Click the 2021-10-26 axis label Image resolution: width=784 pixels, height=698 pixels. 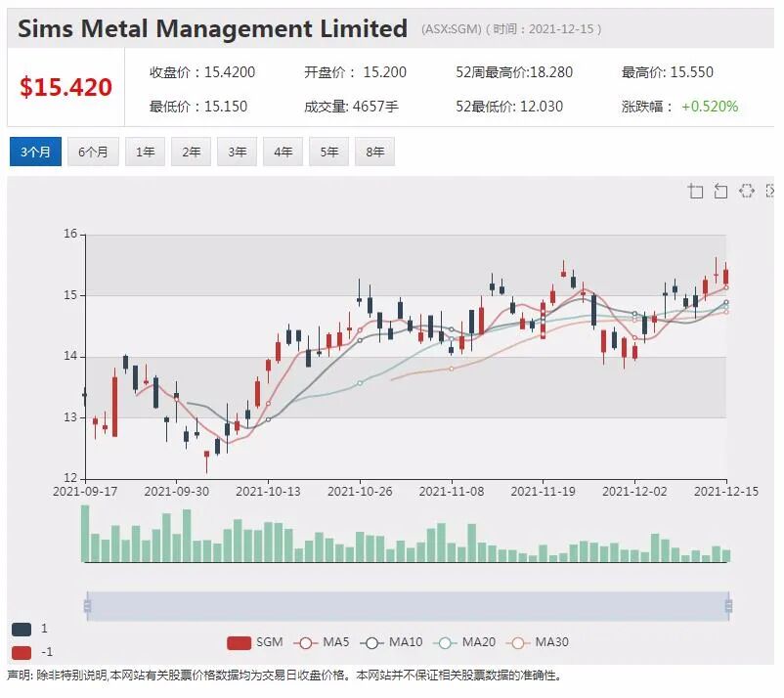point(360,492)
